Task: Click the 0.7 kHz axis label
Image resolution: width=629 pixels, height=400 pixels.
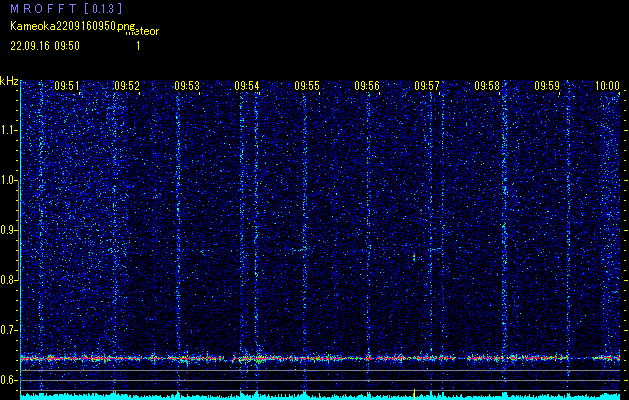Action: [x=9, y=330]
